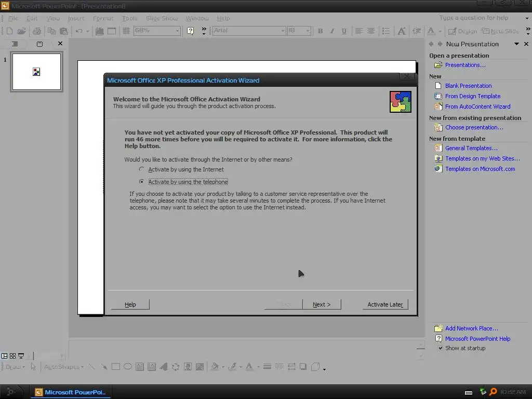Open the Slide Show menu
Viewport: 532px width, 399px height.
point(162,18)
